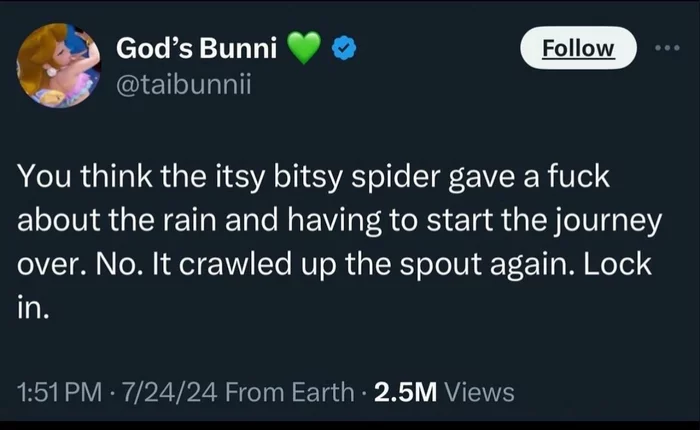Click the blue verified checkmark badge
Viewport: 700px width, 430px height.
click(344, 48)
